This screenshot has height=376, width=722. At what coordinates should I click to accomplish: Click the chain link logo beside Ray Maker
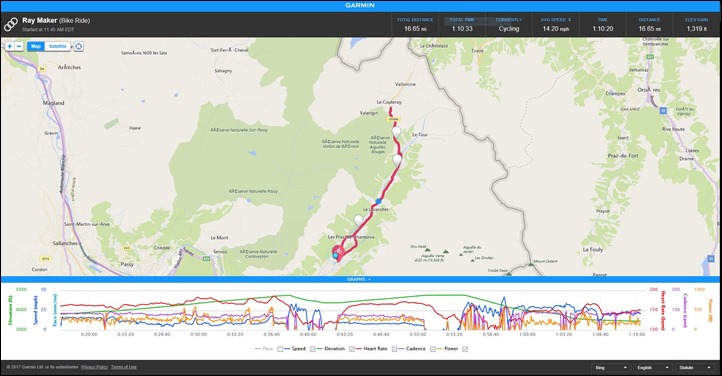(x=11, y=24)
